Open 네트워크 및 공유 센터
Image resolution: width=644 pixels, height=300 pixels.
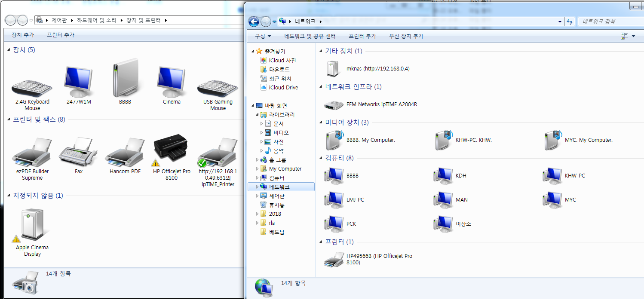click(310, 36)
